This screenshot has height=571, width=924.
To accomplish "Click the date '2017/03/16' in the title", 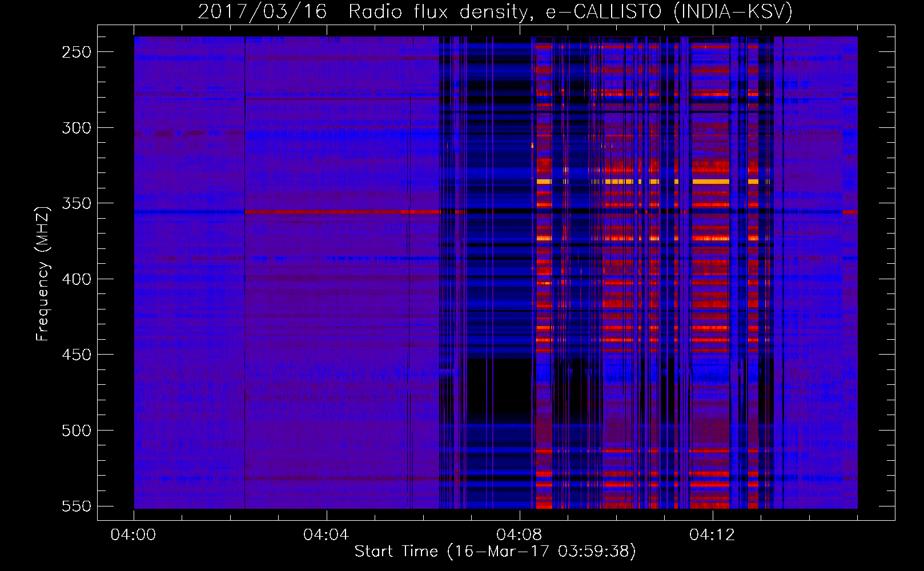I will (262, 11).
